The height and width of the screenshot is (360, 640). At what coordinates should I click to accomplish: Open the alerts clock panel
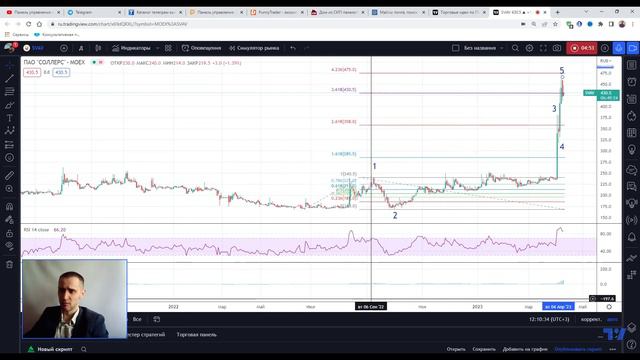[632, 82]
